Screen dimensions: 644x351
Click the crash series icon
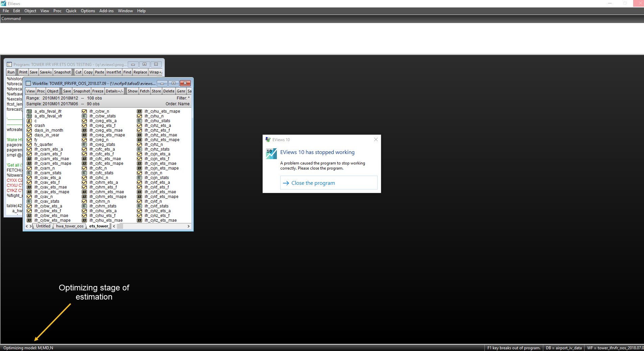tap(29, 126)
